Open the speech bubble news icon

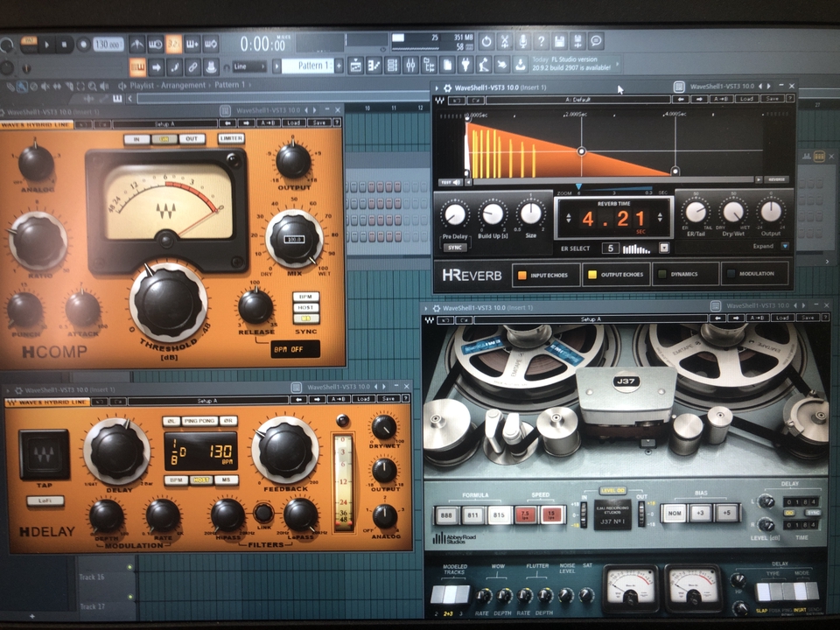click(596, 41)
